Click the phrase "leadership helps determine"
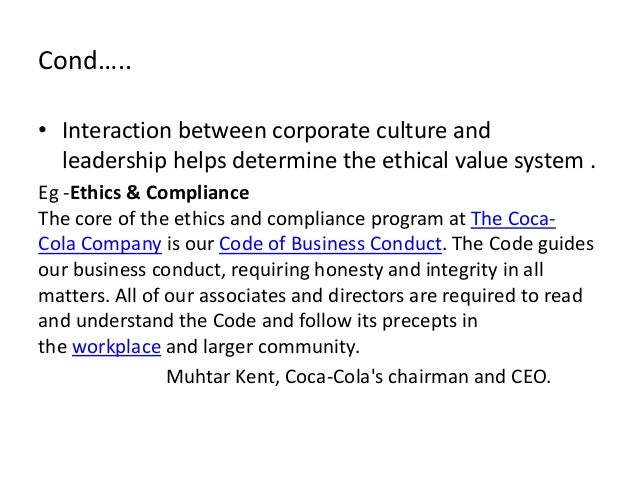The image size is (638, 479). coord(201,161)
